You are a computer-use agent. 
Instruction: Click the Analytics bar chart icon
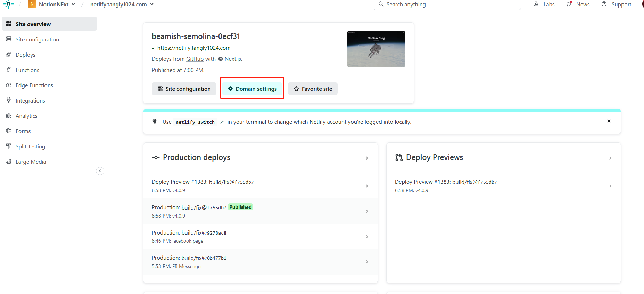coord(9,115)
